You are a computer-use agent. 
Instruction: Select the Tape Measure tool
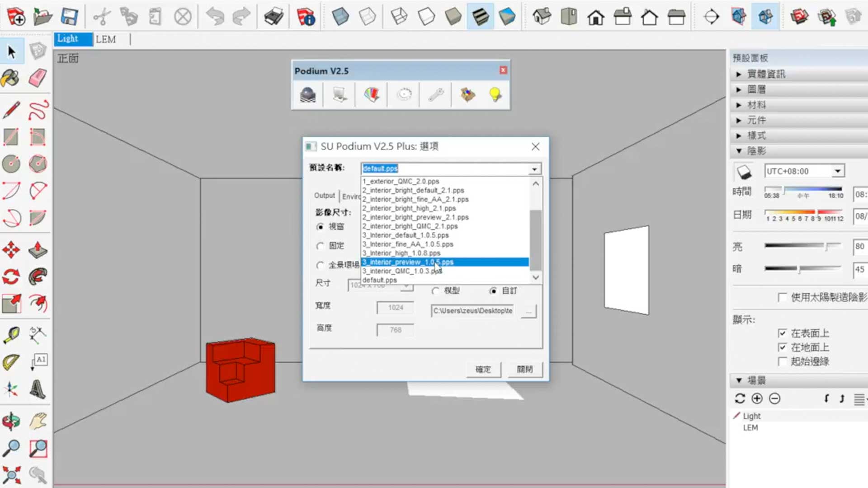(11, 335)
